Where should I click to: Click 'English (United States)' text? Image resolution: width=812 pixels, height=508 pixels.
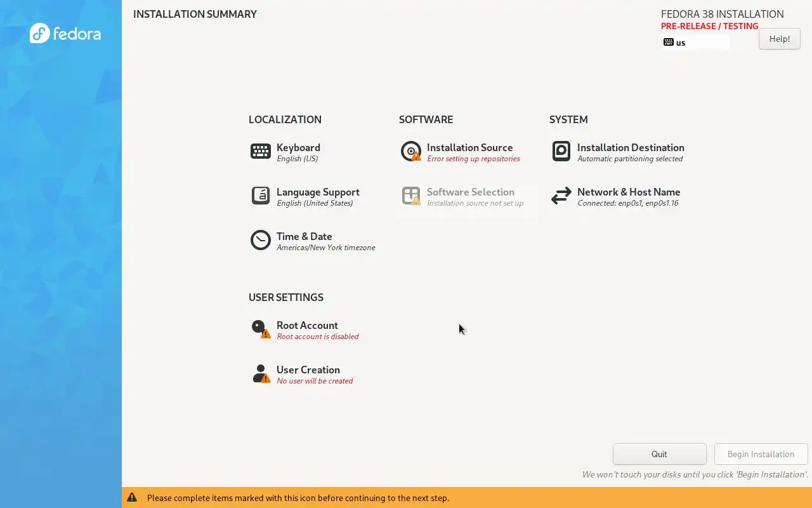click(315, 203)
